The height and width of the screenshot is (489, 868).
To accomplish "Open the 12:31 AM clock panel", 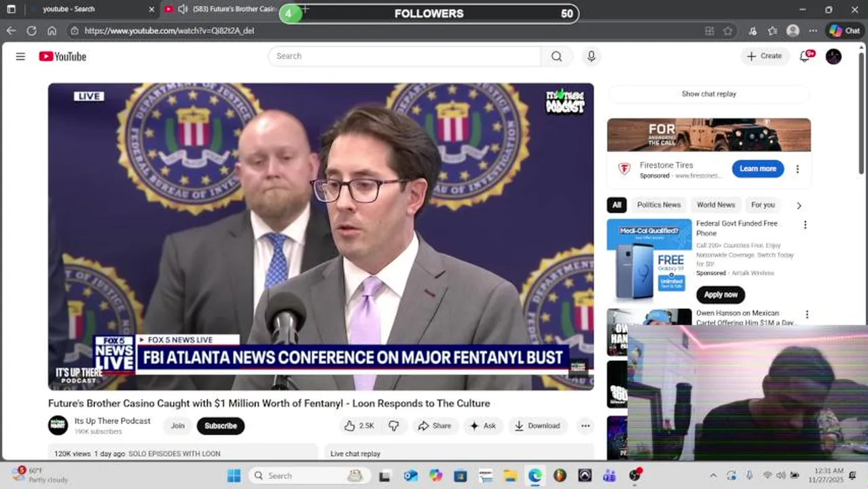I will tap(827, 475).
